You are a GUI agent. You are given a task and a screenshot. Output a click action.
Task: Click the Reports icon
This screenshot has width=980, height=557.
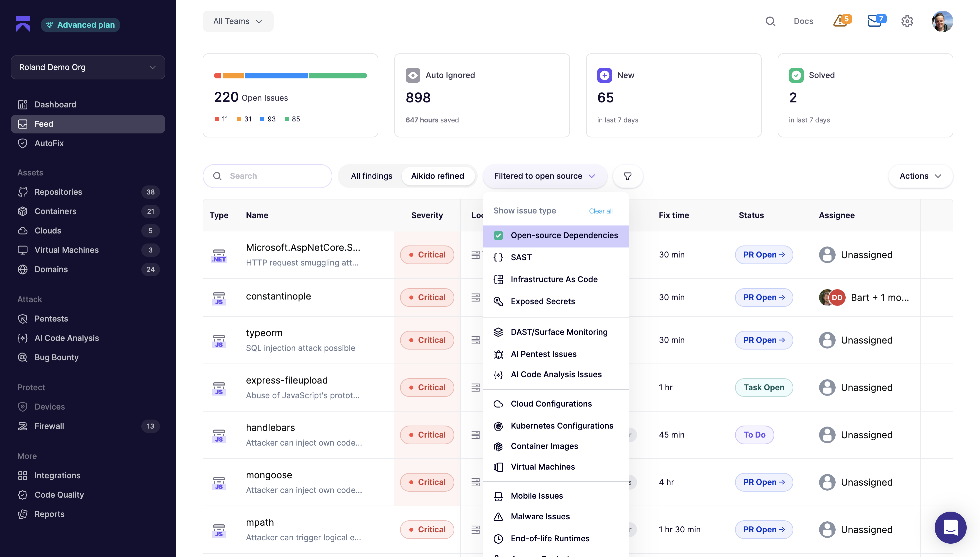point(23,514)
